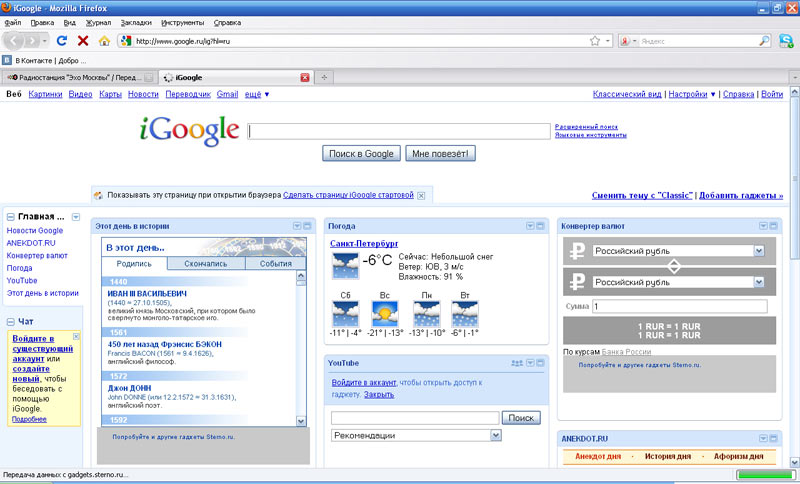
Task: Open the Санкт-Петербург weather link
Action: (x=364, y=244)
